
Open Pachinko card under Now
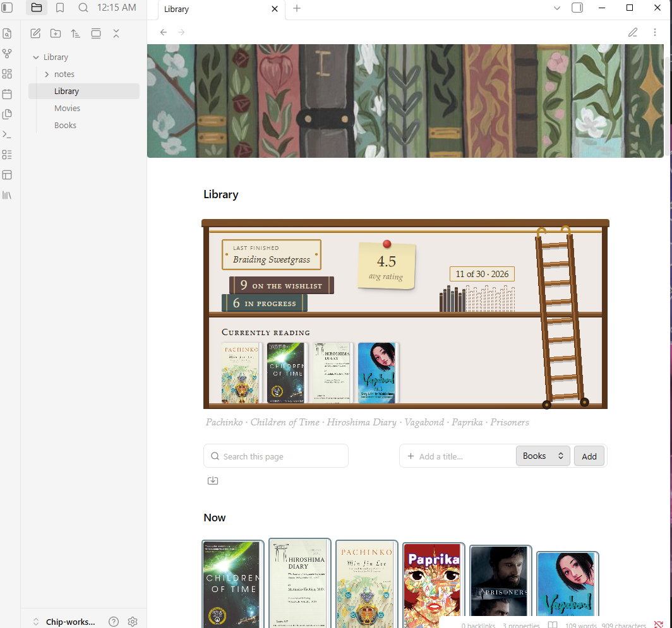366,584
